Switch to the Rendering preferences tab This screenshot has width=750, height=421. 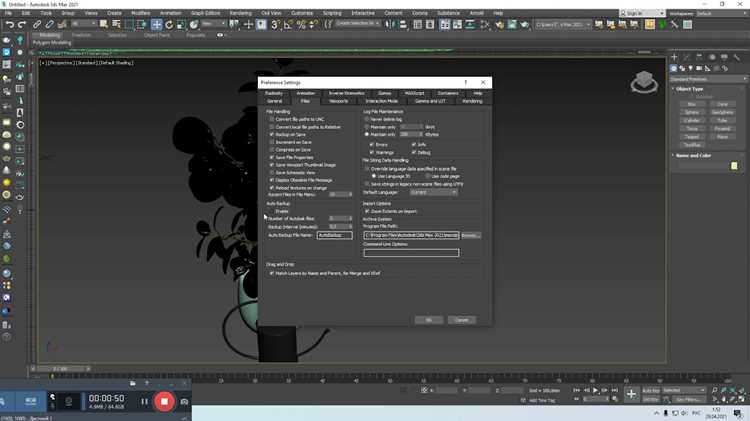click(x=472, y=101)
